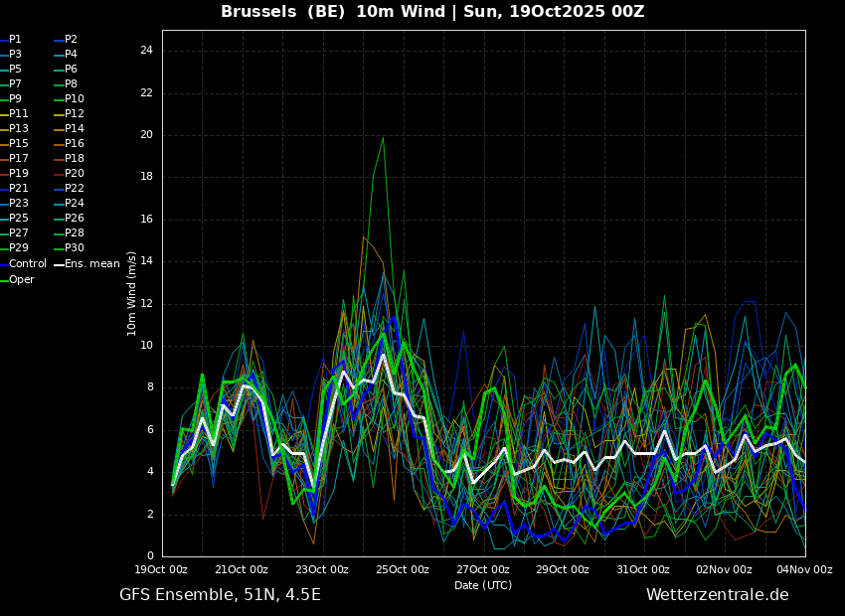The image size is (845, 616).
Task: Select the P10 legend label
Action: [75, 98]
